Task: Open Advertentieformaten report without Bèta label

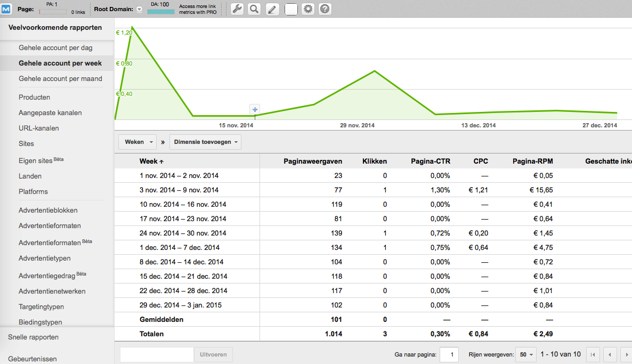Action: pyautogui.click(x=50, y=226)
